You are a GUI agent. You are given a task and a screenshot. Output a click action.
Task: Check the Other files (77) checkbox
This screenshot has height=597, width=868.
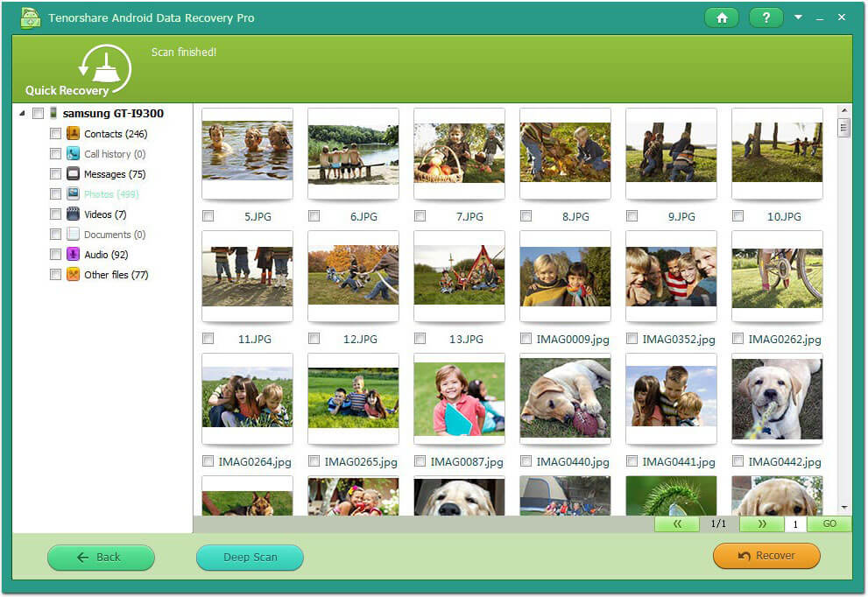55,274
